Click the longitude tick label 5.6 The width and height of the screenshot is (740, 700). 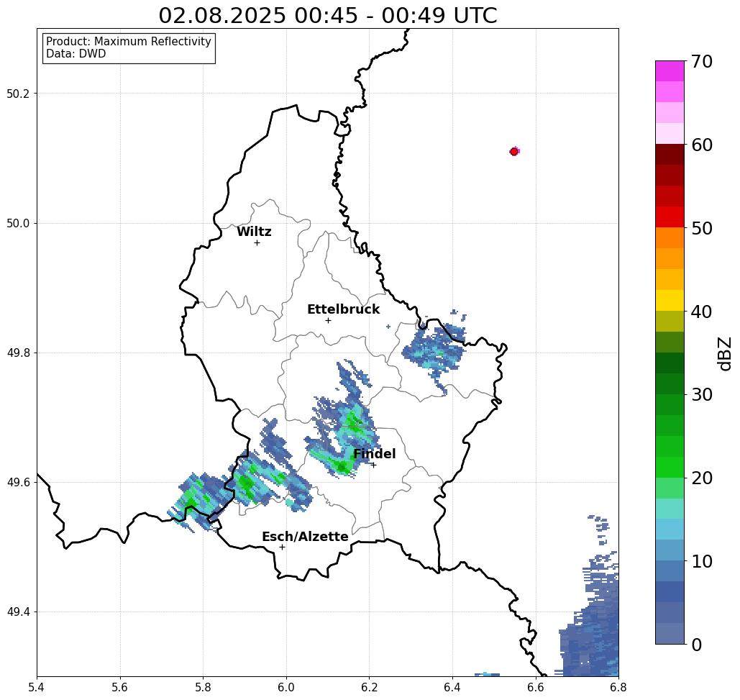[120, 687]
